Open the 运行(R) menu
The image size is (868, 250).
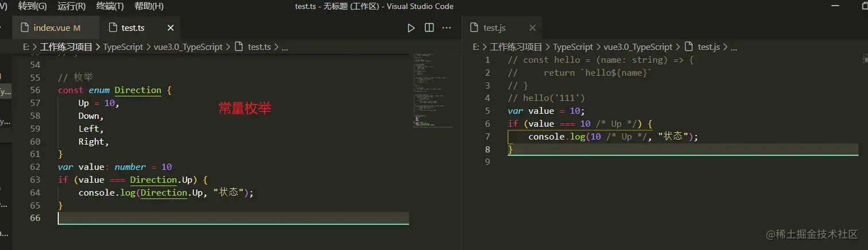click(x=71, y=6)
